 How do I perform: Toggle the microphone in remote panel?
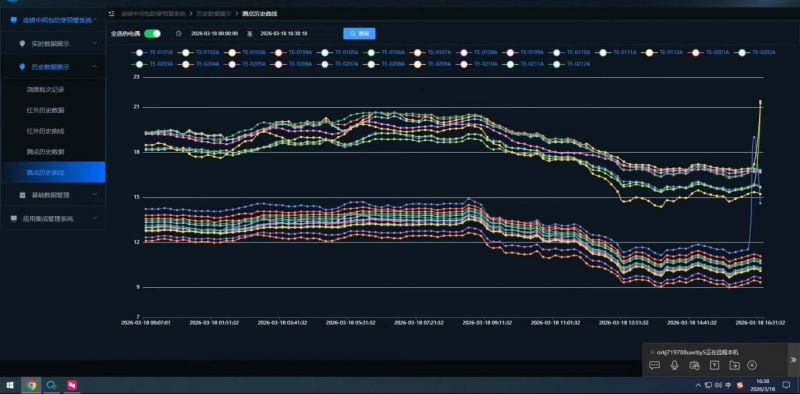(674, 365)
